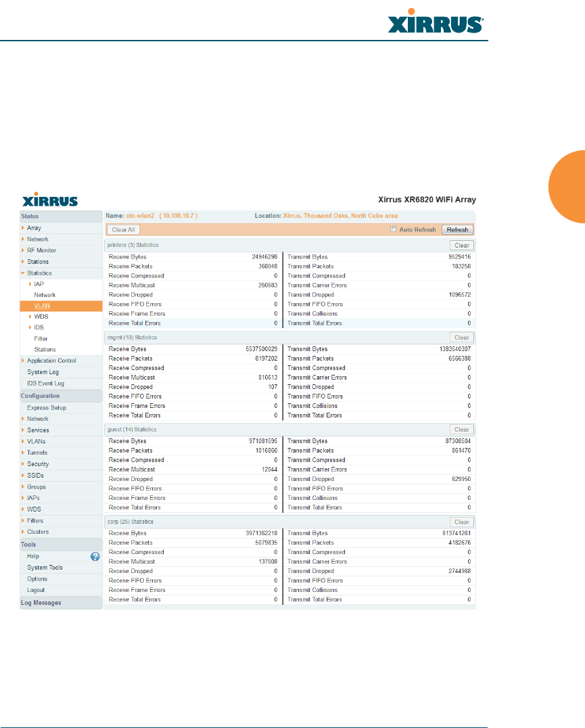Screen dimensions: 585x728
Task: Expand the SSIDs arrow
Action: (23, 475)
